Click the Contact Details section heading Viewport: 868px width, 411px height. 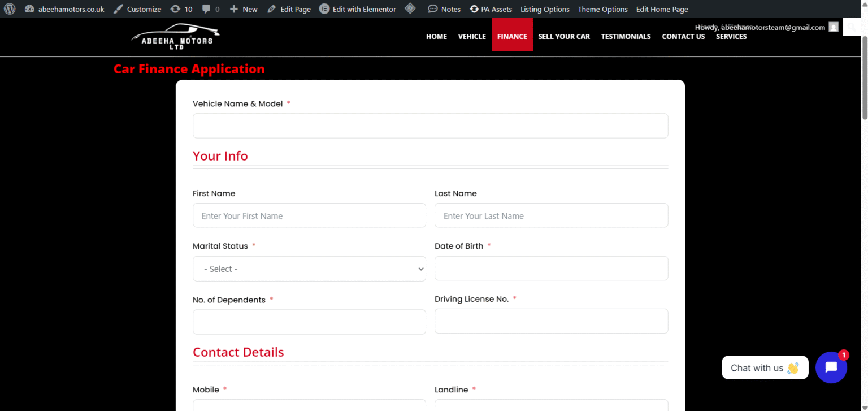tap(238, 352)
